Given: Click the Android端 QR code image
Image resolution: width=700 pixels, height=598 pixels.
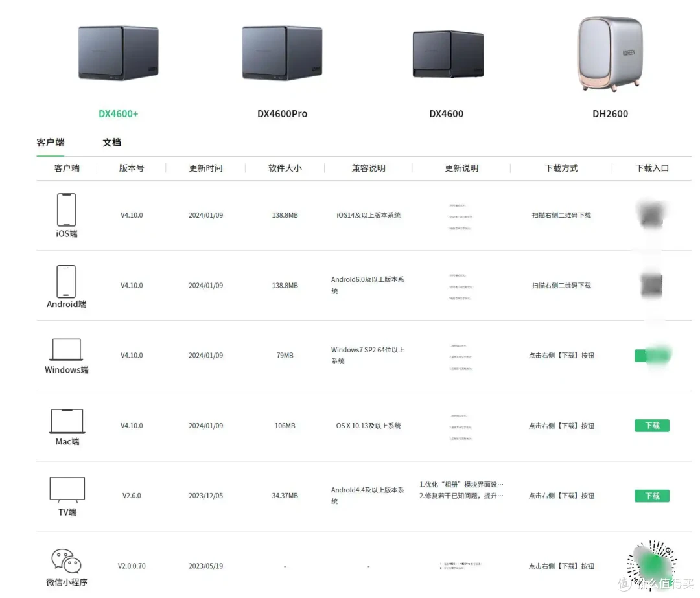Looking at the screenshot, I should (x=652, y=285).
